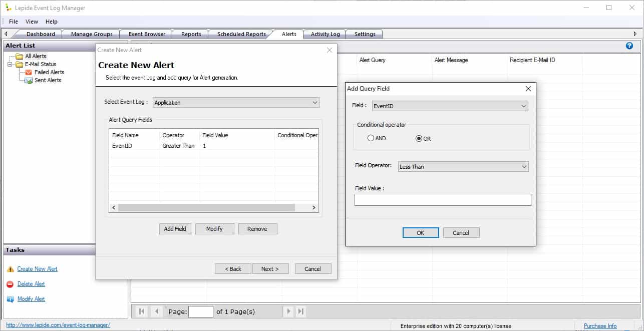Switch to the Event Browser tab
The image size is (644, 331).
click(x=147, y=34)
